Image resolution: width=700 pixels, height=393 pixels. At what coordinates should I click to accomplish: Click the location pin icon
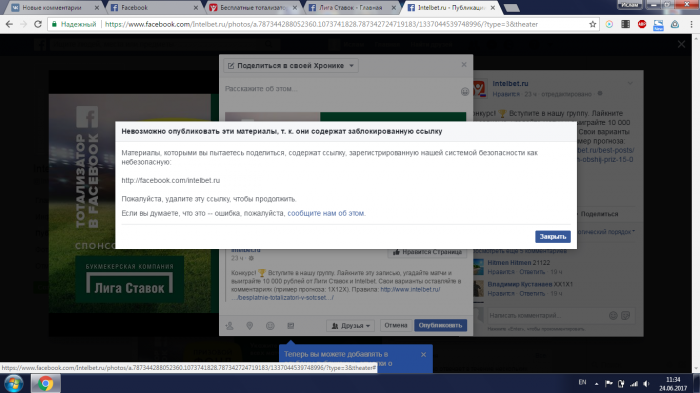(x=250, y=326)
